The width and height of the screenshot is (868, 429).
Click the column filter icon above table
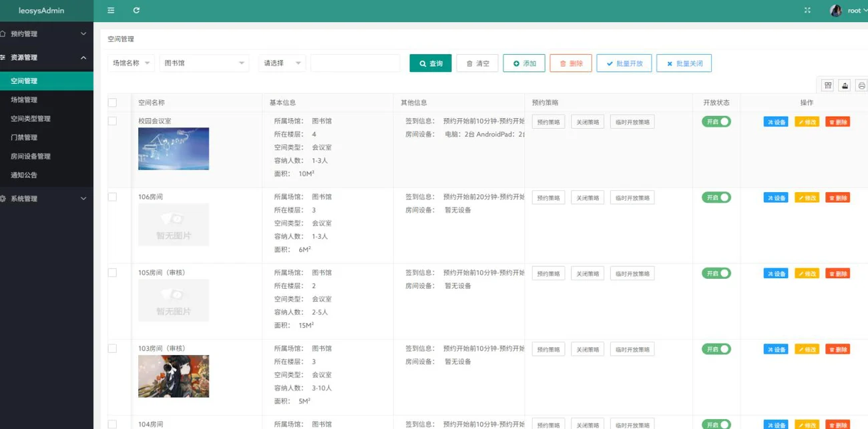[x=828, y=85]
